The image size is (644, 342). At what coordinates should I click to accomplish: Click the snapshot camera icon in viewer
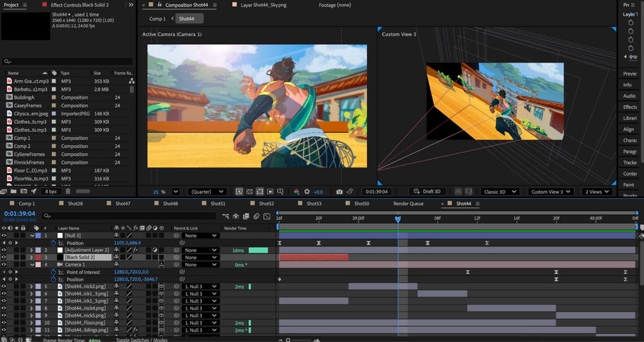coord(339,191)
